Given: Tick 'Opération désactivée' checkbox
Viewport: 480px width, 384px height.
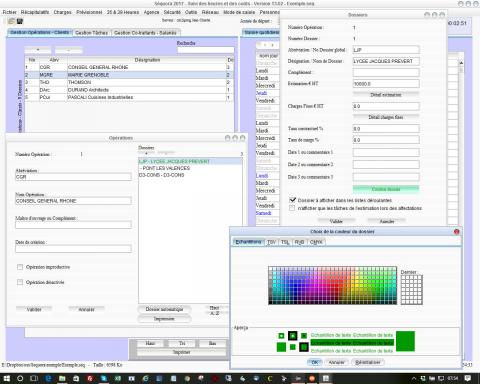Looking at the screenshot, I should pos(20,282).
